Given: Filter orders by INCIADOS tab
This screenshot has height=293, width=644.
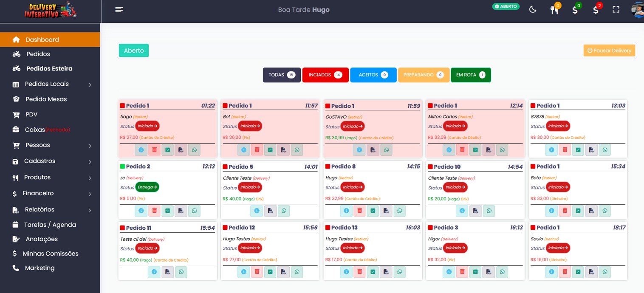Looking at the screenshot, I should click(325, 75).
